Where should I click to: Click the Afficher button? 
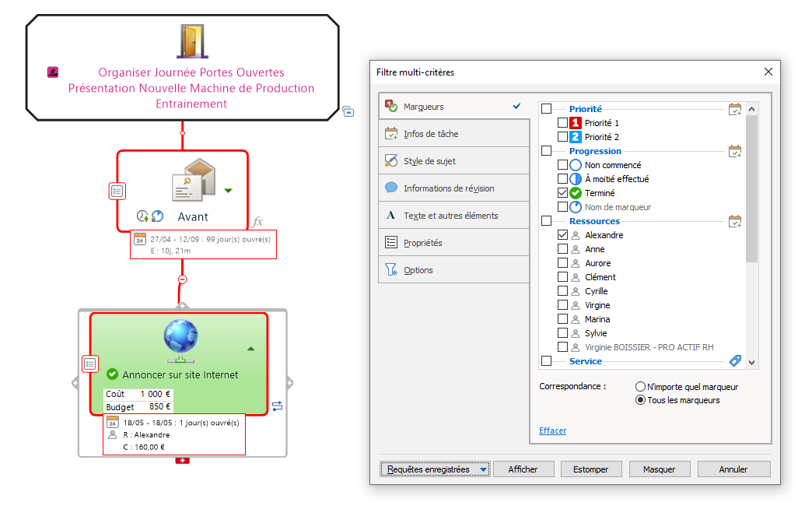525,469
